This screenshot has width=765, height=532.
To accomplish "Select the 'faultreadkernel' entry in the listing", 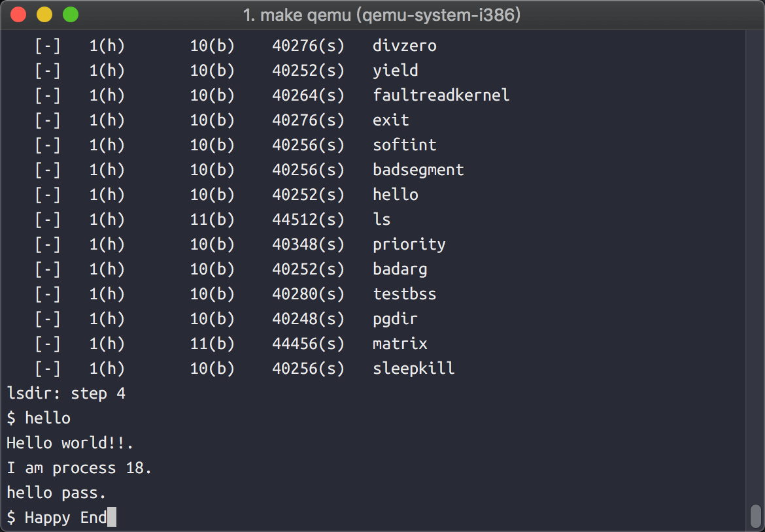I will pyautogui.click(x=441, y=95).
